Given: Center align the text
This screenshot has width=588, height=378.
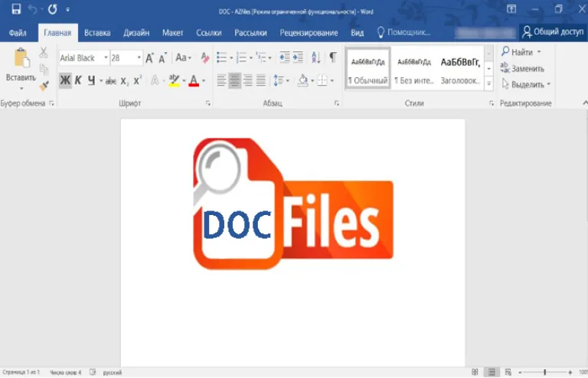Looking at the screenshot, I should click(235, 80).
